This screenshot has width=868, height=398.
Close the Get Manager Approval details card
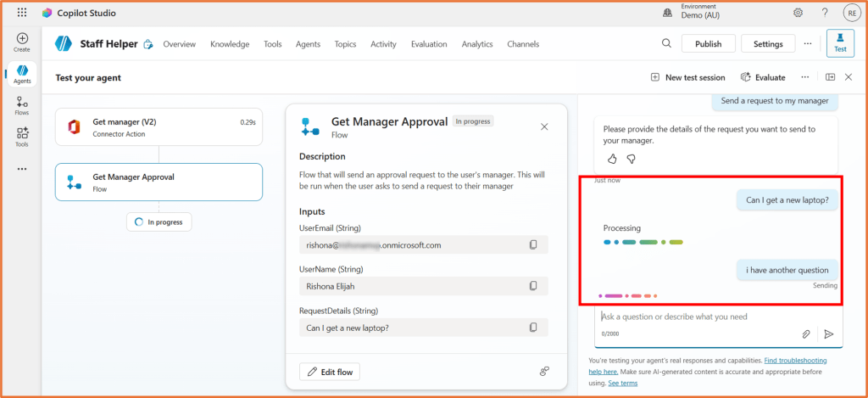click(x=544, y=127)
